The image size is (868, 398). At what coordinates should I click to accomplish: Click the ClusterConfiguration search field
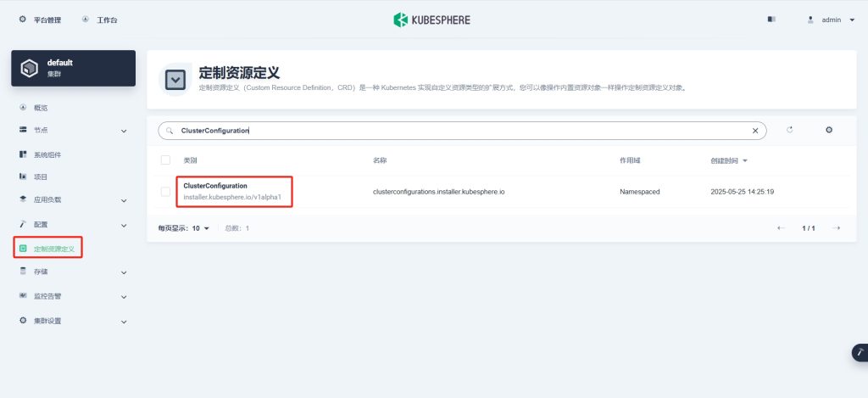coord(462,131)
